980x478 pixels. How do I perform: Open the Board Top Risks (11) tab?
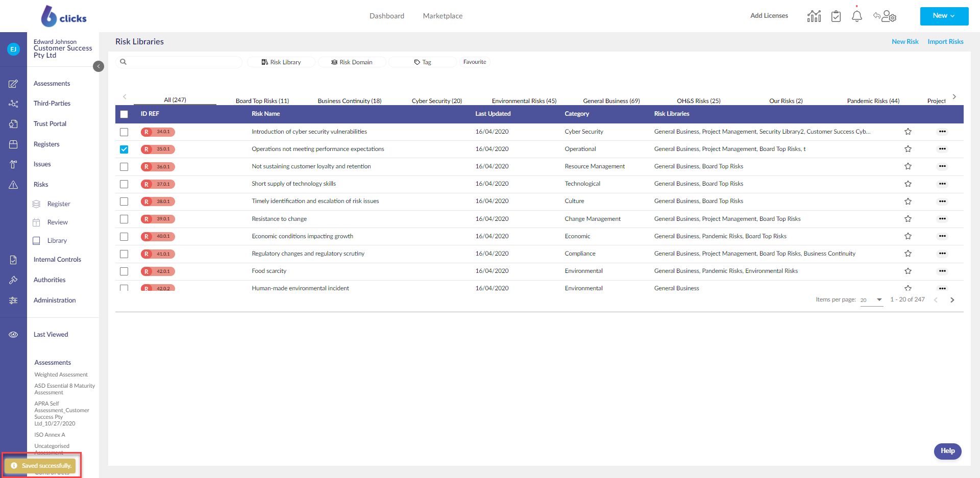(262, 100)
